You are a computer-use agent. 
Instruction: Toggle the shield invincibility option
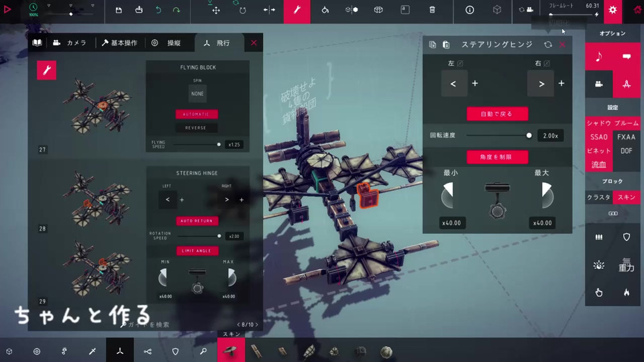[x=627, y=237]
